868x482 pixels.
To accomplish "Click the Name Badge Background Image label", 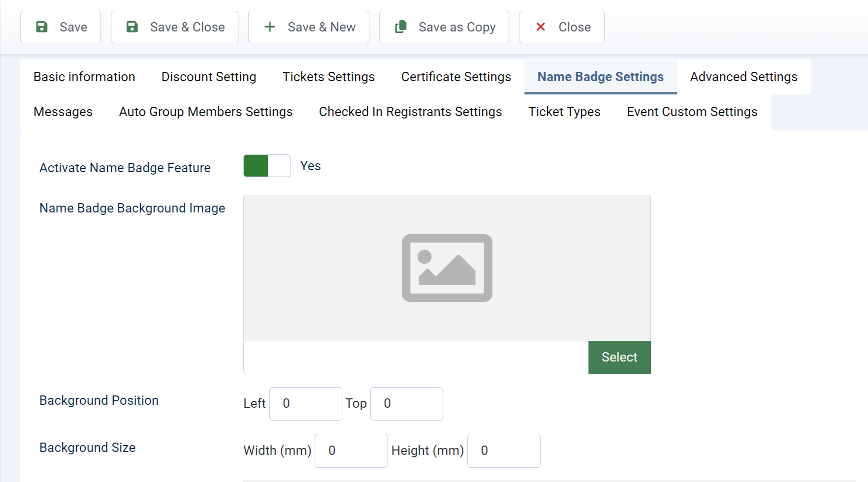I will (x=132, y=208).
